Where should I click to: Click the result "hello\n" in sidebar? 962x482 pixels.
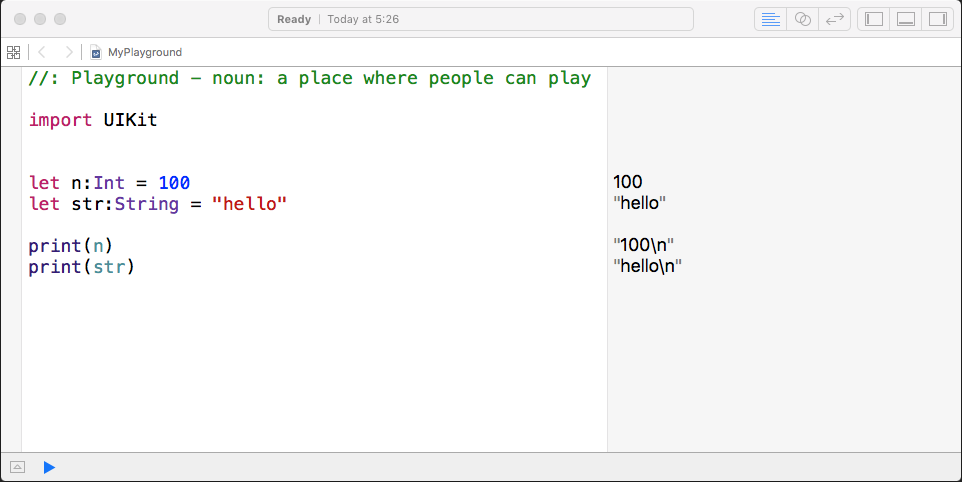pos(647,266)
